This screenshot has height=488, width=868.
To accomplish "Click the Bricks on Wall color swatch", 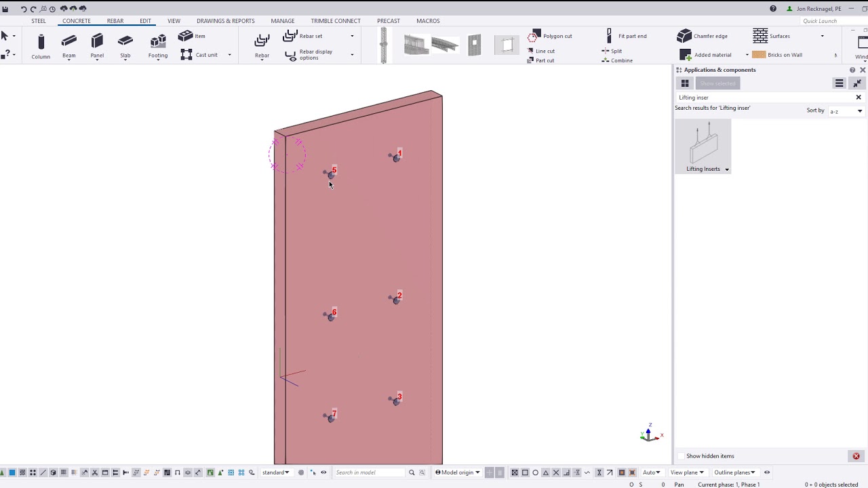I will 759,55.
